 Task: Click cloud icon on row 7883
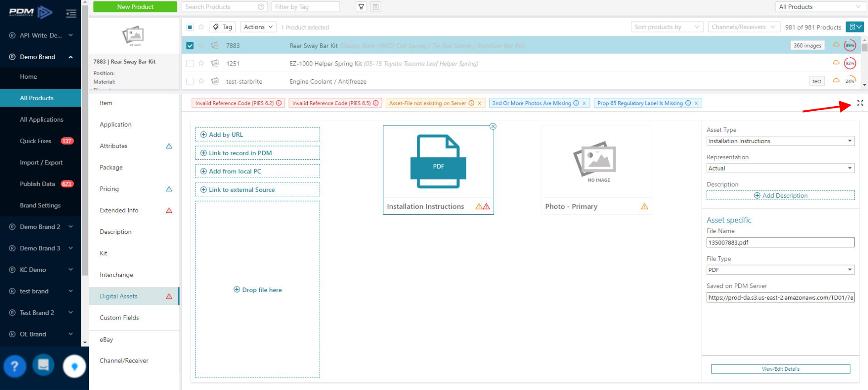point(836,45)
